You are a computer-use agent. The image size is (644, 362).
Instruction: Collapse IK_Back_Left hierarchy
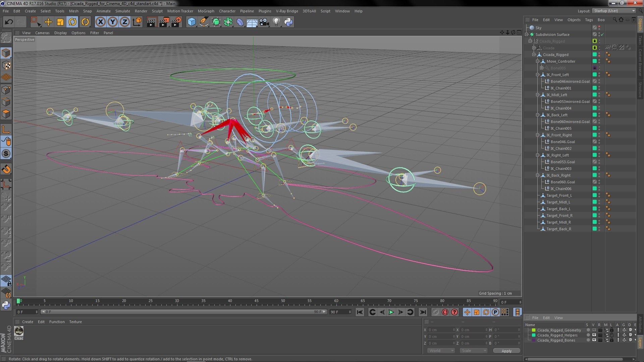tap(538, 115)
